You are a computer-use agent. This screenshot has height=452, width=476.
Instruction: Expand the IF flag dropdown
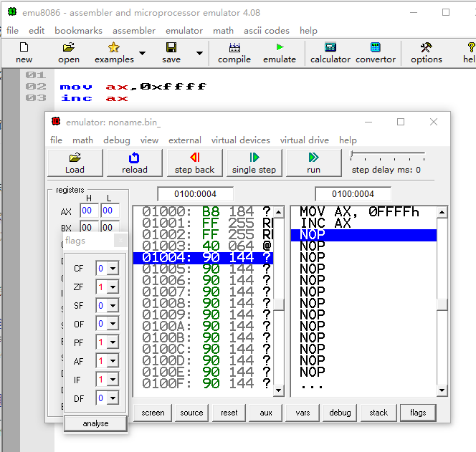[113, 380]
